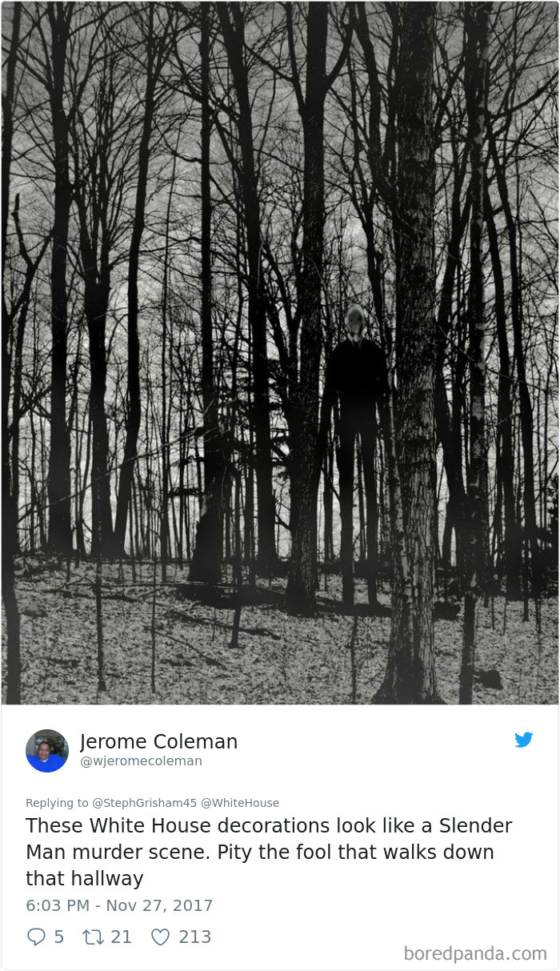Visit the @WhiteHouse mention link

pos(240,803)
